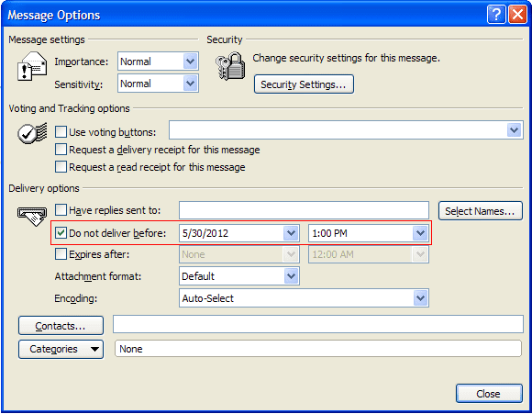
Task: Click the text field beside Contacts button
Action: tap(318, 324)
